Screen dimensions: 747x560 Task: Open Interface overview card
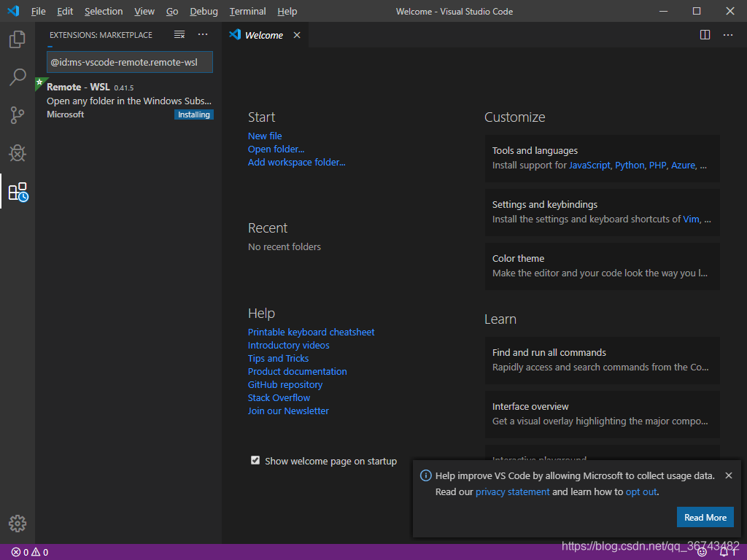coord(602,414)
